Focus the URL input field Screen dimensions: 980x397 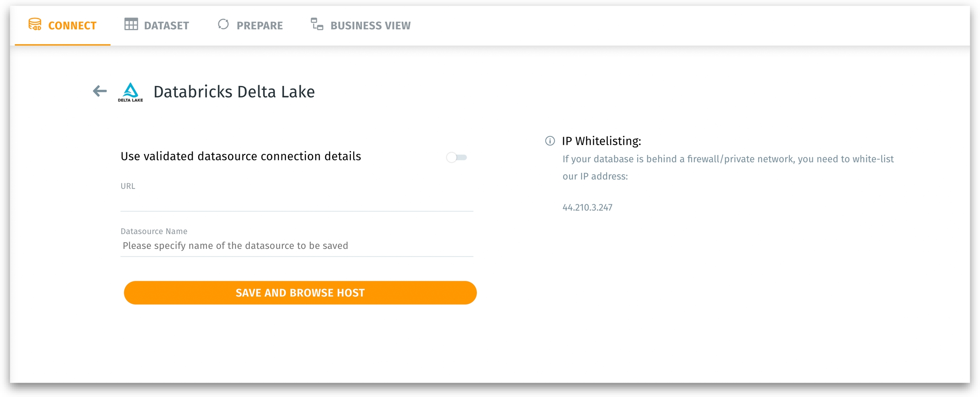click(296, 202)
